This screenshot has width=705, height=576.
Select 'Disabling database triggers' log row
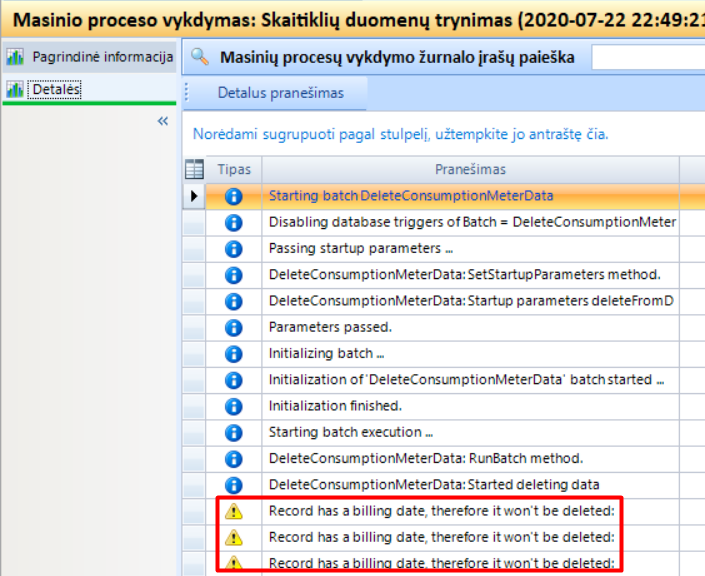(x=472, y=222)
